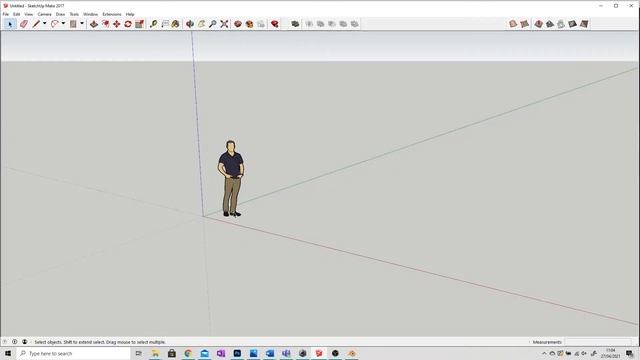Select the Pan hand tool
This screenshot has height=360, width=640.
201,24
